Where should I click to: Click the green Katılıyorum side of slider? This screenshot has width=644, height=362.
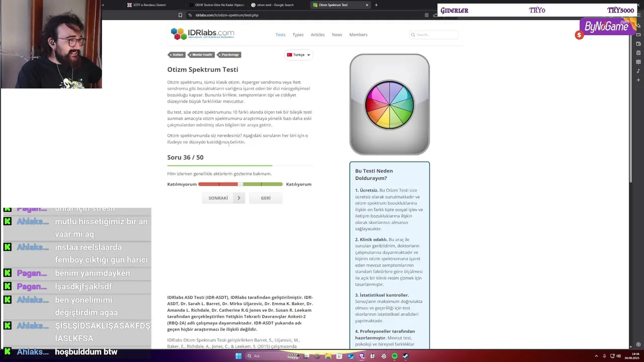[263, 185]
